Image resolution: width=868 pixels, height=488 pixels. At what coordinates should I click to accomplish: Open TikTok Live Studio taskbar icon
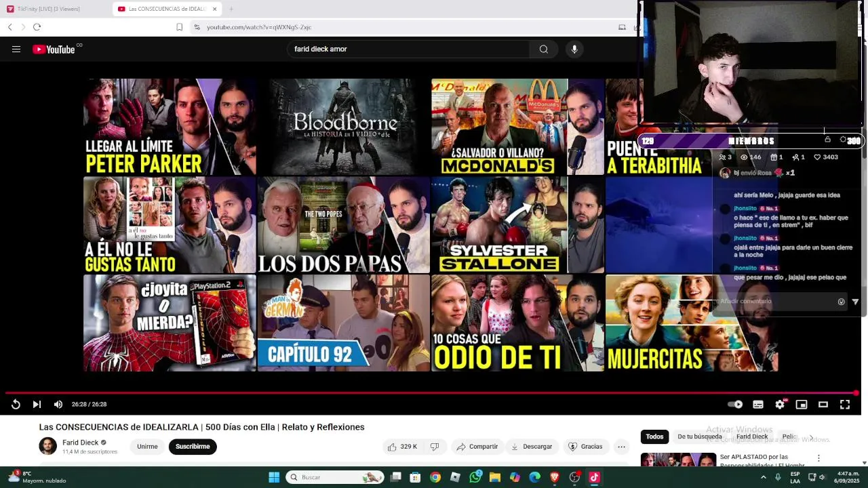click(594, 477)
